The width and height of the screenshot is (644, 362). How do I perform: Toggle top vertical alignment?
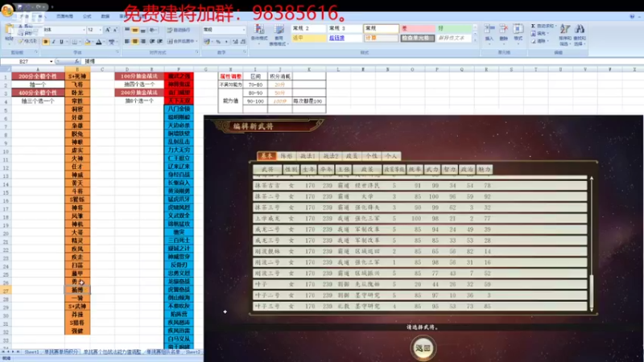click(127, 30)
